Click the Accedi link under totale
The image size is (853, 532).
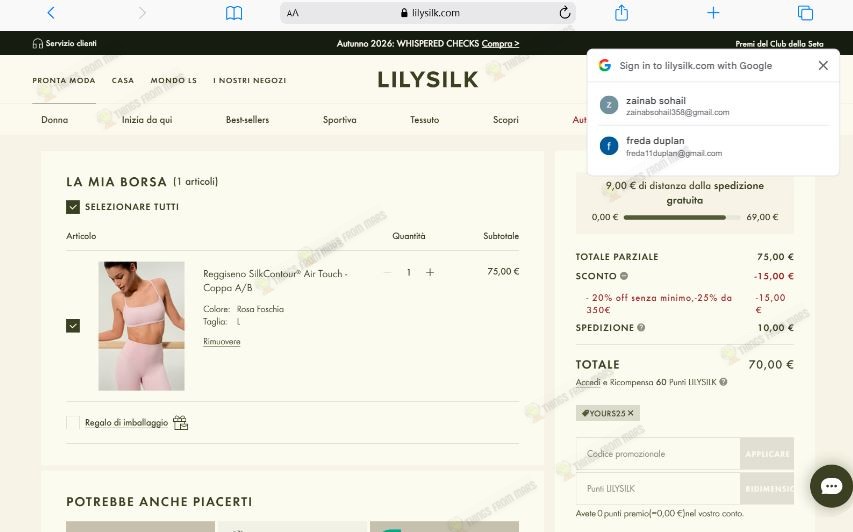coord(588,382)
